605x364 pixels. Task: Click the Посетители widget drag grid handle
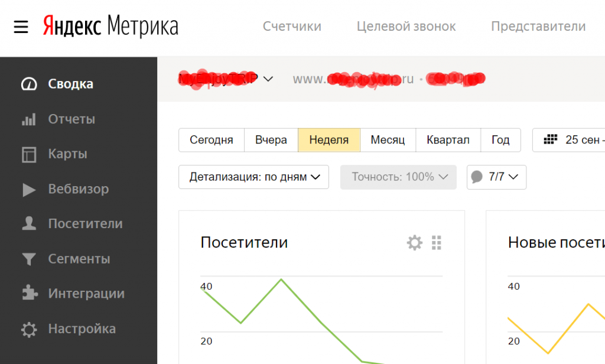[437, 243]
